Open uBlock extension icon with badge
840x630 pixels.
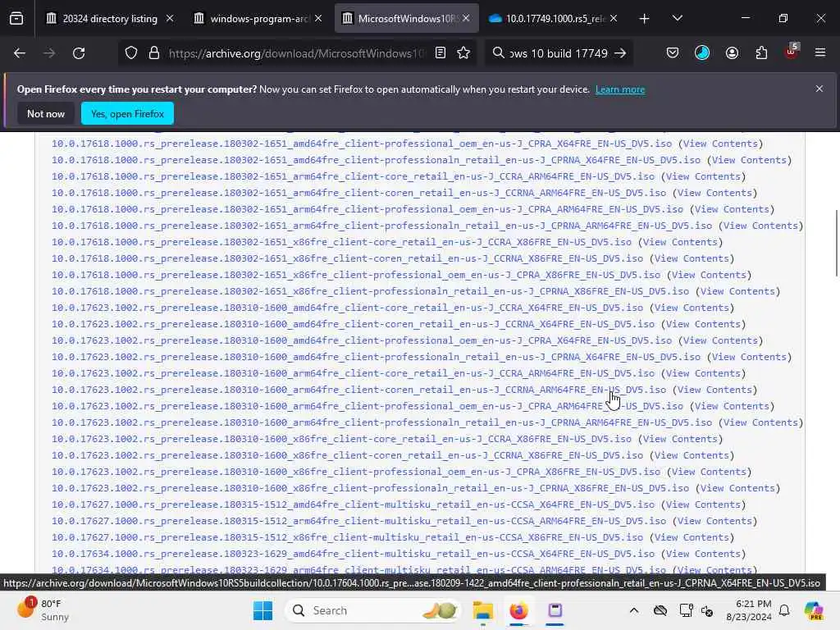pyautogui.click(x=792, y=52)
